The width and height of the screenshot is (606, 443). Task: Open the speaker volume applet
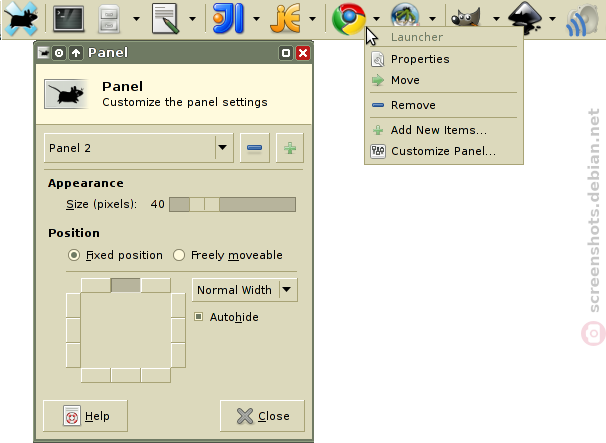(x=582, y=20)
